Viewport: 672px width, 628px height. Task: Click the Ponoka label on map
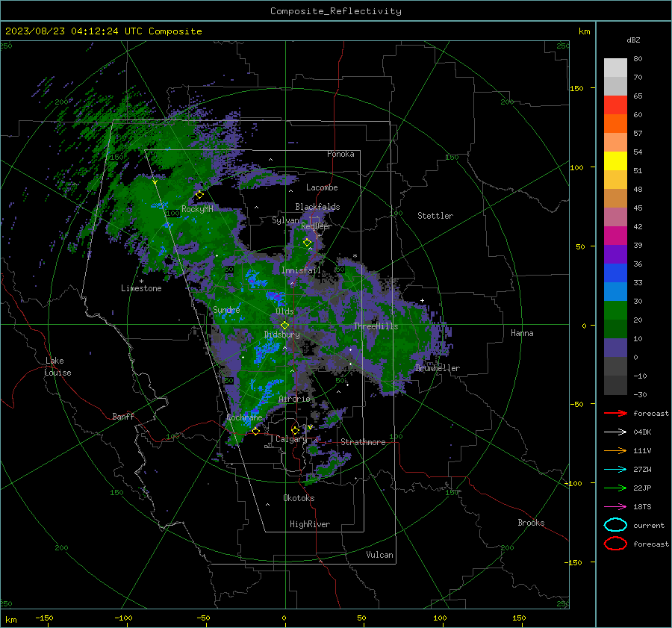coord(340,154)
